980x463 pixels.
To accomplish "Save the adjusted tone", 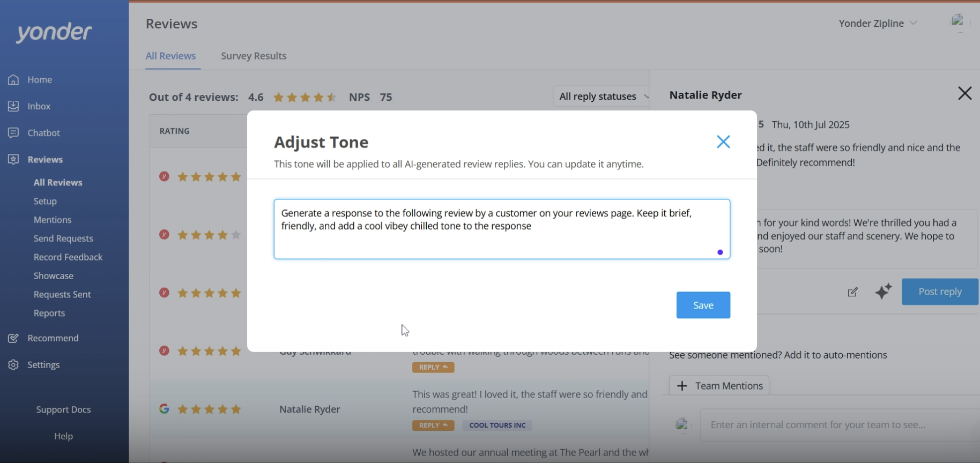I will click(703, 305).
